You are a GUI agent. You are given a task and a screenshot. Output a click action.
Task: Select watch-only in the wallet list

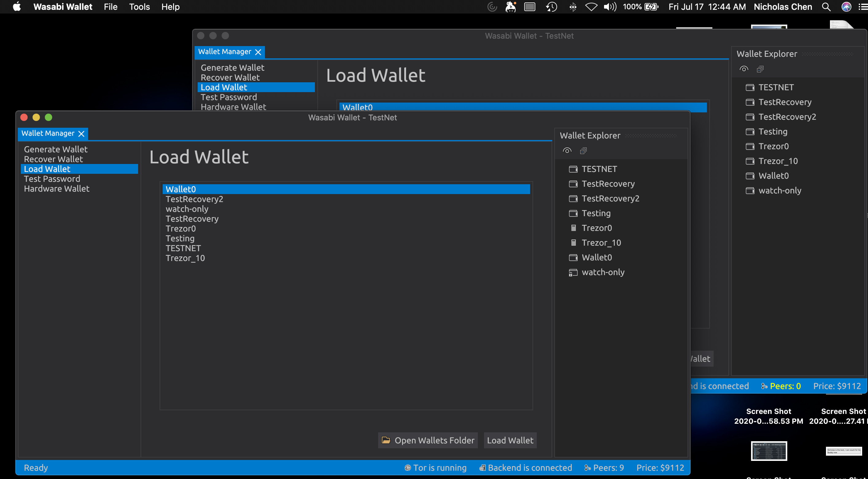coord(187,209)
